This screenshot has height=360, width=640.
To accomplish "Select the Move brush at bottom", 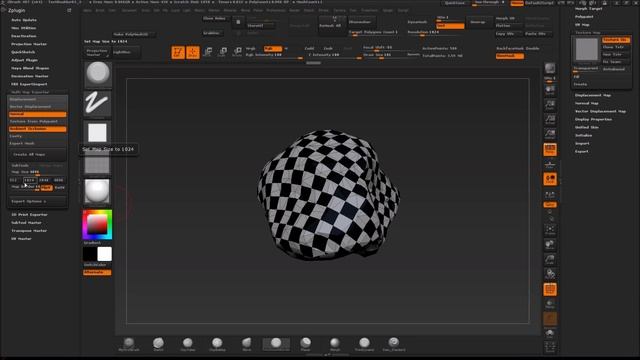I will coord(247,344).
